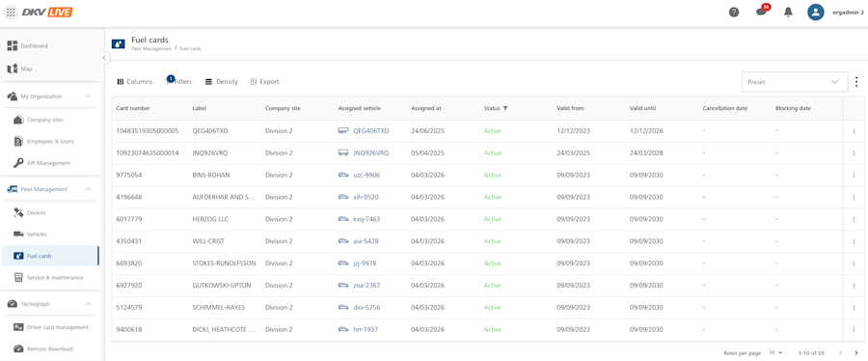Go to next page of results
This screenshot has height=361, width=868.
tap(855, 352)
